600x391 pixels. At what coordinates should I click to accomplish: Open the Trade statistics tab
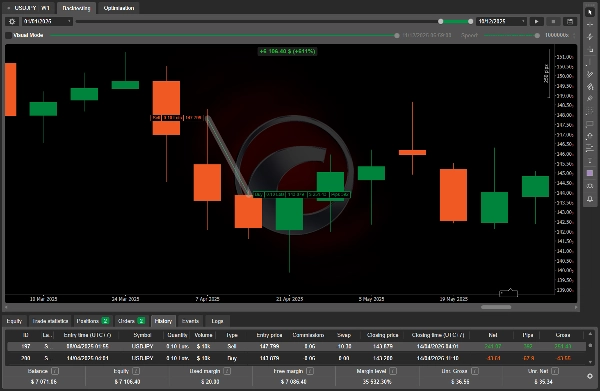50,321
